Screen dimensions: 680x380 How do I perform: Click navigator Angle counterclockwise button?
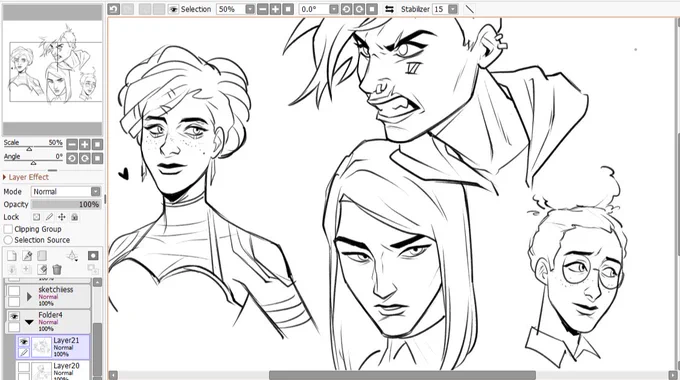click(x=72, y=158)
